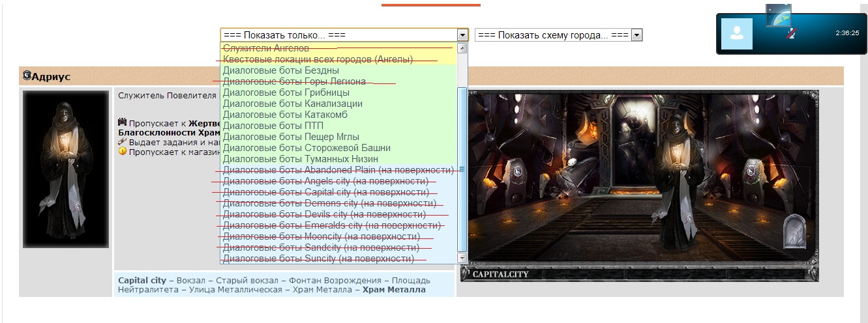Select 'Диалоговые боты Abandoned Plain' option
This screenshot has height=323, width=868.
[x=340, y=170]
